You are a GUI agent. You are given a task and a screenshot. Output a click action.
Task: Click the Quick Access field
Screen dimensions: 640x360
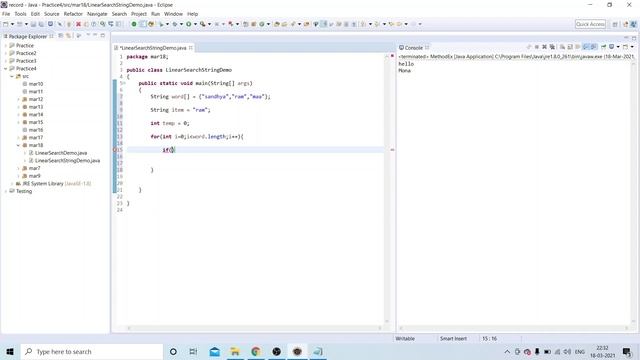590,24
